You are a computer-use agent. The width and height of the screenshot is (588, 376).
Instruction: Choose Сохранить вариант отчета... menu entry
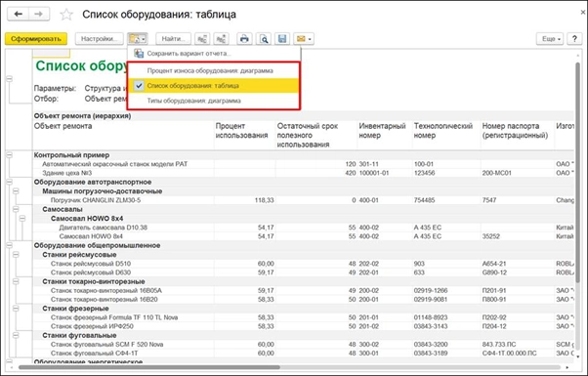click(213, 54)
